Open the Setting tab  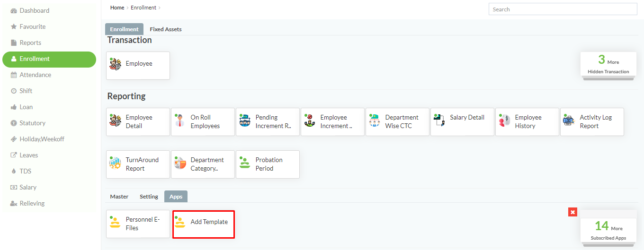click(x=149, y=197)
